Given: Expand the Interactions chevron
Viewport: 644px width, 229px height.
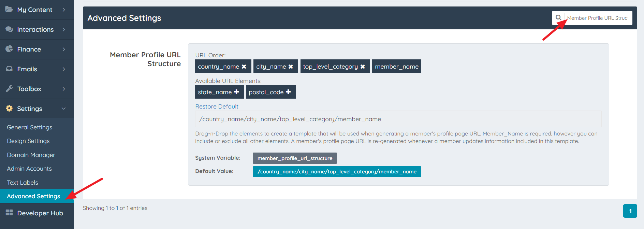Looking at the screenshot, I should tap(64, 29).
